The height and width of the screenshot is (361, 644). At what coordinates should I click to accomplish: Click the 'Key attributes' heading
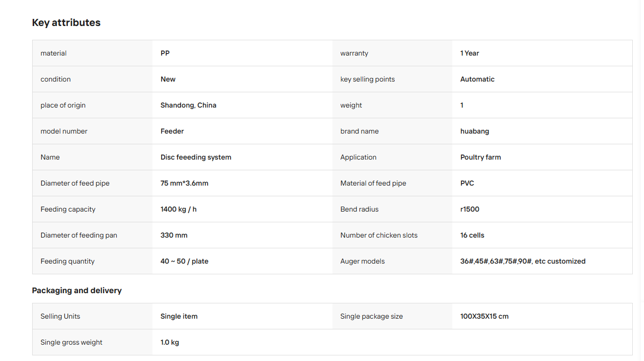66,22
